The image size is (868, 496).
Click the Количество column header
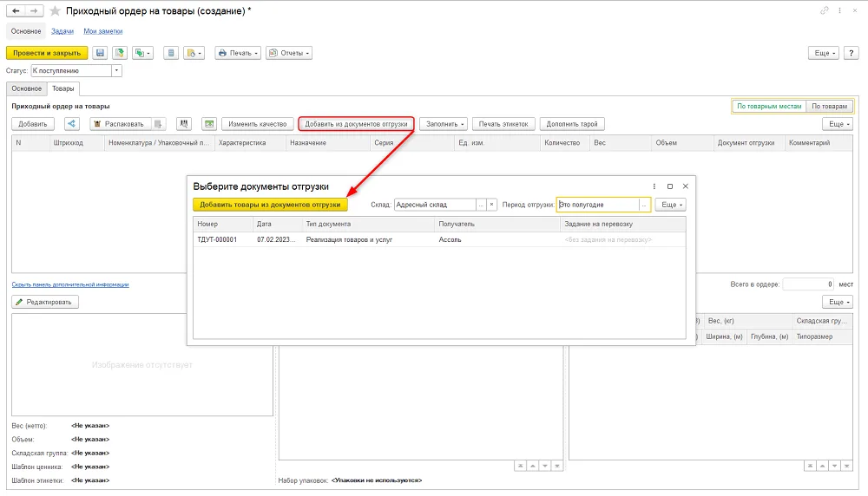(x=565, y=143)
